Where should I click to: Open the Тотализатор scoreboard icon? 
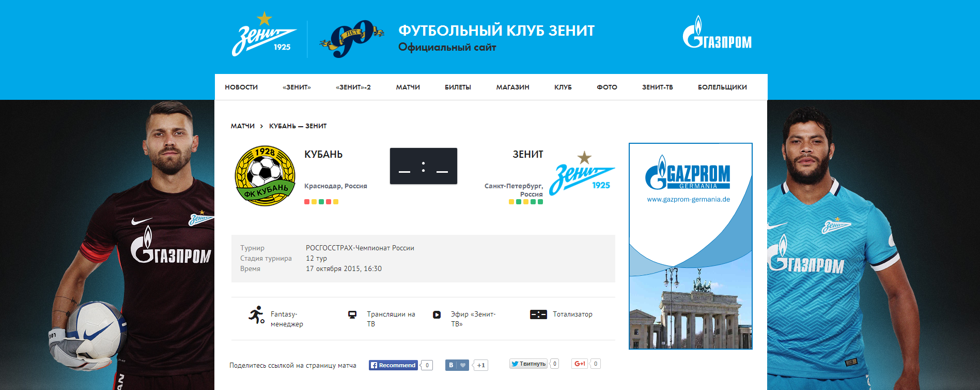[x=538, y=314]
